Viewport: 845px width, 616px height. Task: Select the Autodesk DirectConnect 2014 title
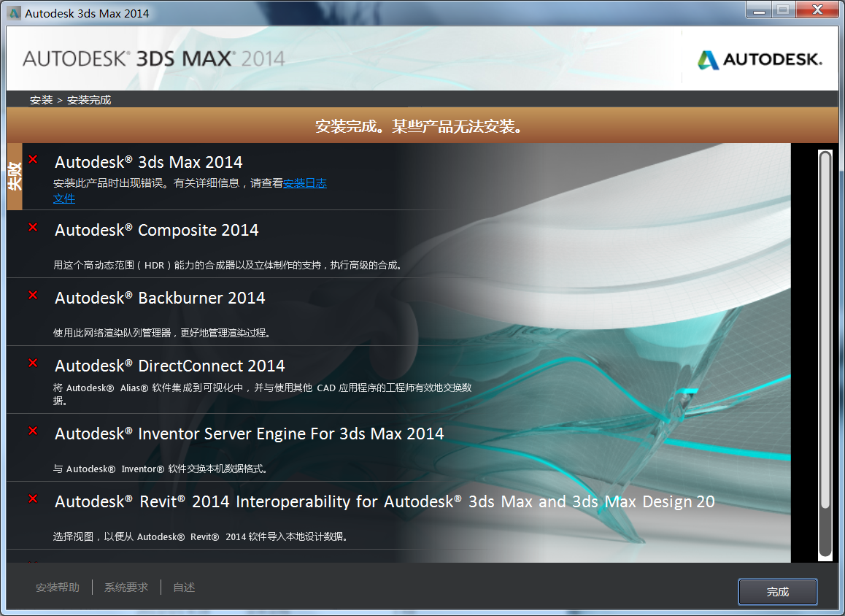pyautogui.click(x=170, y=366)
